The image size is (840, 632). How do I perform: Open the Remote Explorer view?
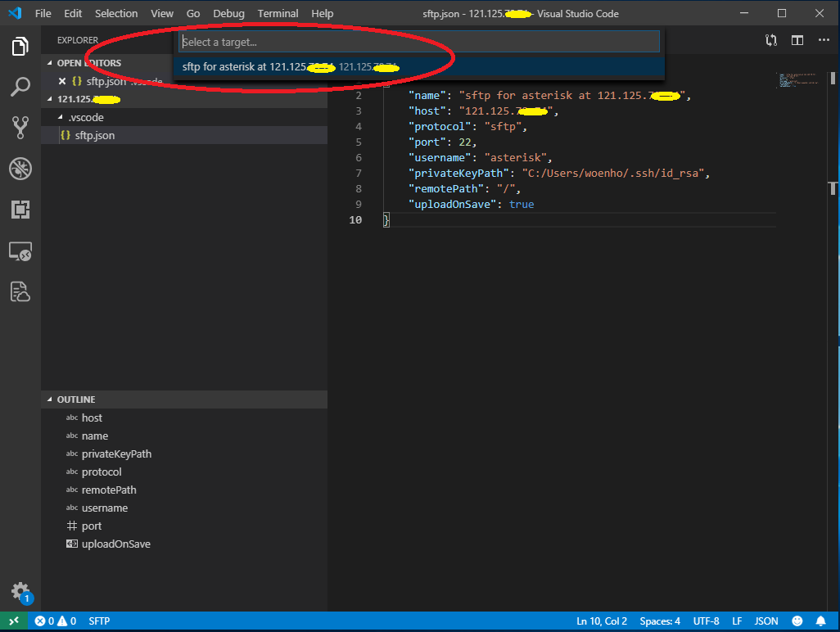[20, 251]
